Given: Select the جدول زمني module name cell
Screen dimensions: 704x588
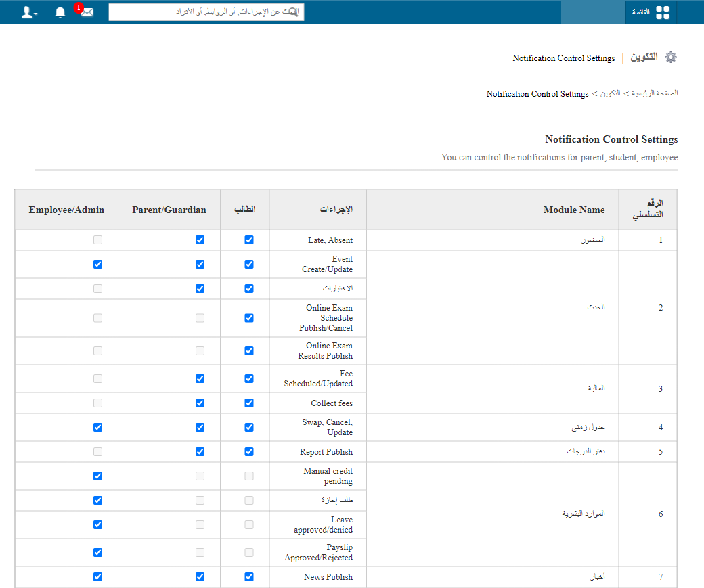Looking at the screenshot, I should click(x=493, y=428).
